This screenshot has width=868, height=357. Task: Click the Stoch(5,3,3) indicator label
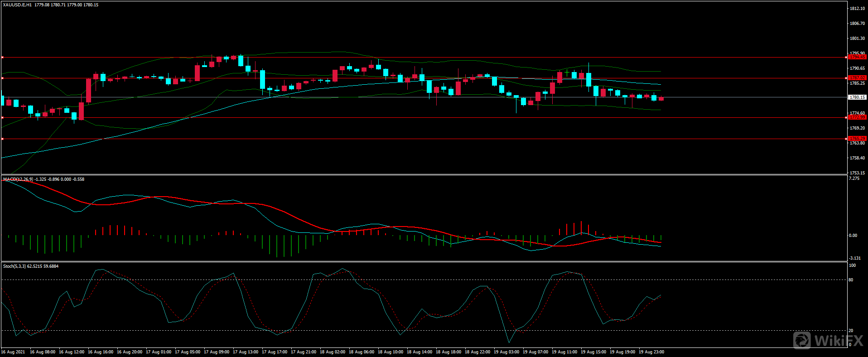[x=14, y=266]
